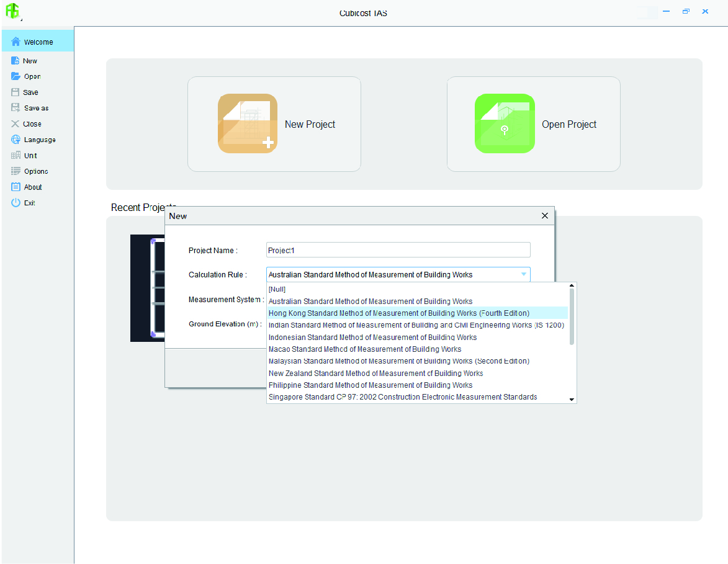Choose the [Null] calculation rule option
This screenshot has width=728, height=564.
pos(277,289)
